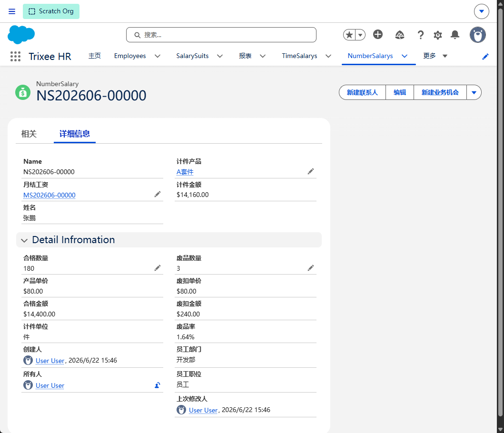Screen dimensions: 504x433
Task: Click the $14,400.00 合格金额 value
Action: [39, 314]
